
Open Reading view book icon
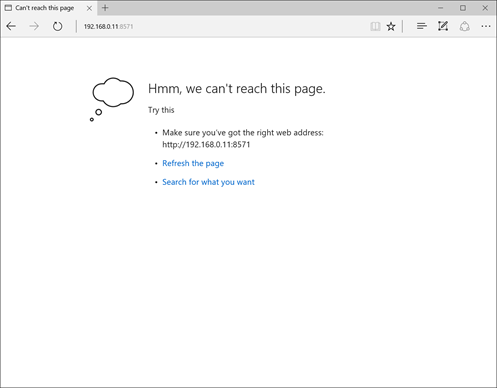pos(375,26)
